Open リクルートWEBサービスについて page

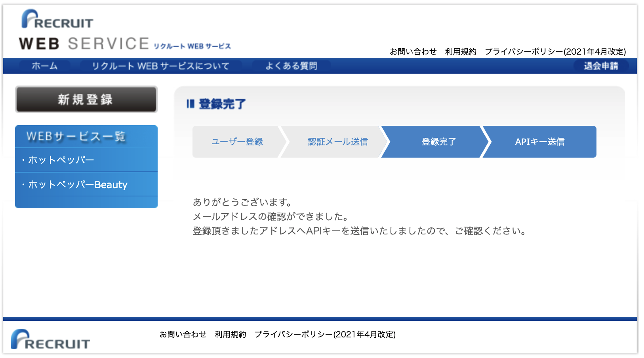(160, 66)
